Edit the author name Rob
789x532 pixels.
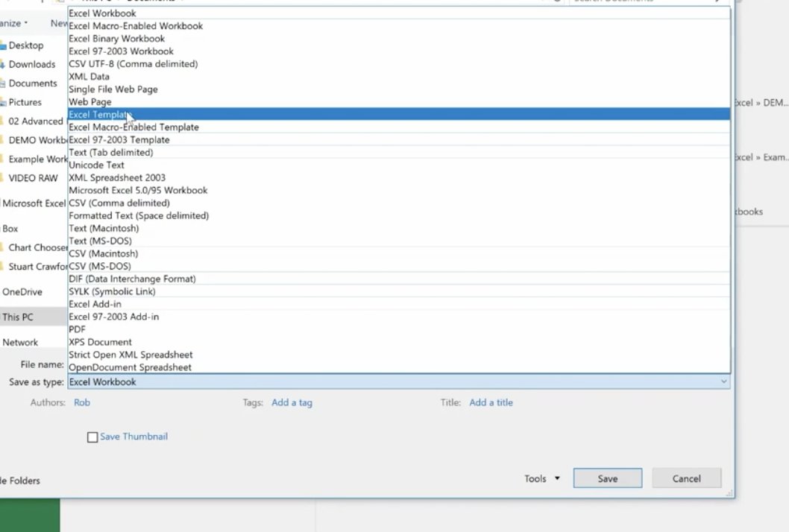pos(82,402)
